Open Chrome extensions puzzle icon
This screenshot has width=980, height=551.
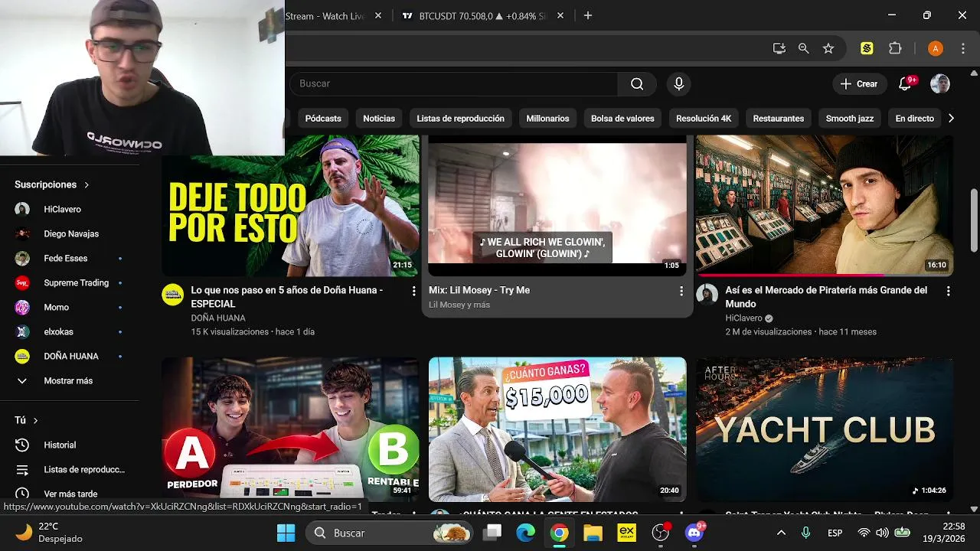[895, 48]
